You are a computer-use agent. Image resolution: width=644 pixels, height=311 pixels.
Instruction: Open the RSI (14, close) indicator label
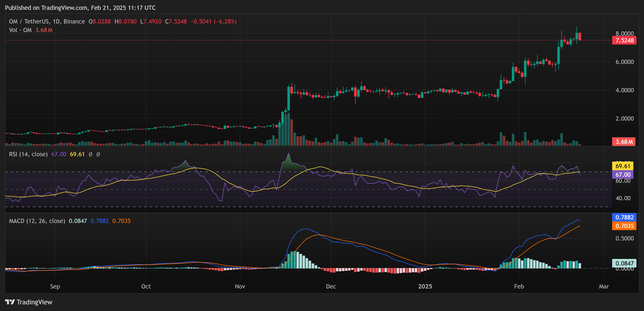[28, 154]
